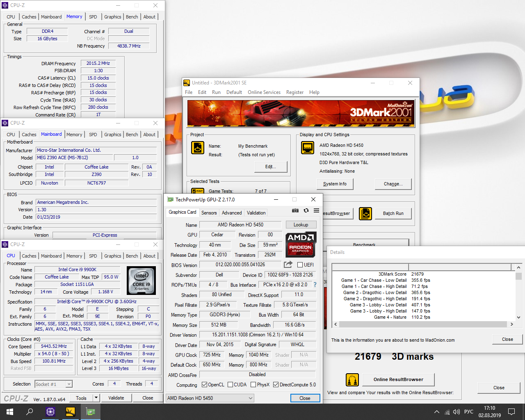Toggle the DirectCompute 5.0 checkbox
Image resolution: width=525 pixels, height=420 pixels.
[276, 385]
